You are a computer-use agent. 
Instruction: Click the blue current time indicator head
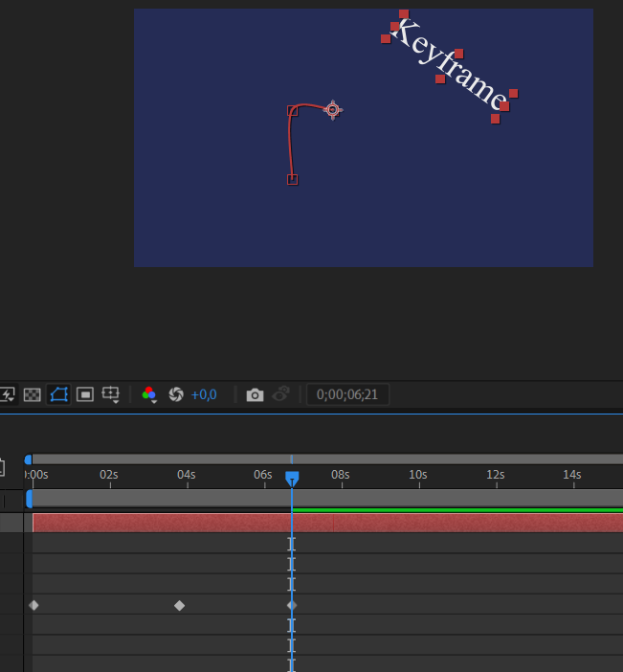click(x=292, y=478)
